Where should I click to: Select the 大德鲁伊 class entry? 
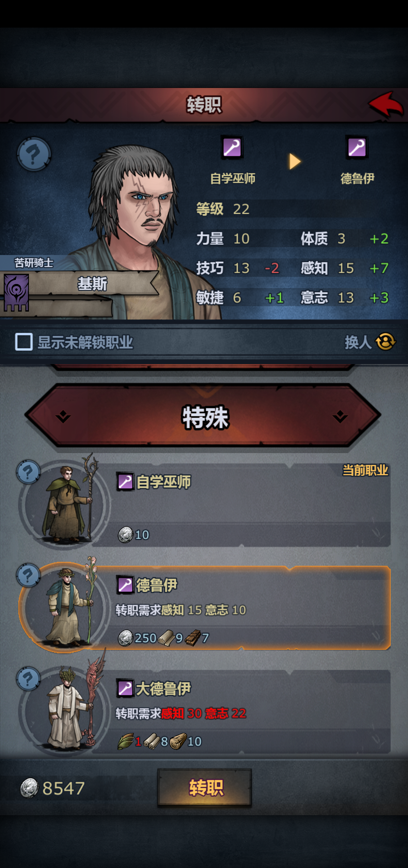tap(204, 712)
